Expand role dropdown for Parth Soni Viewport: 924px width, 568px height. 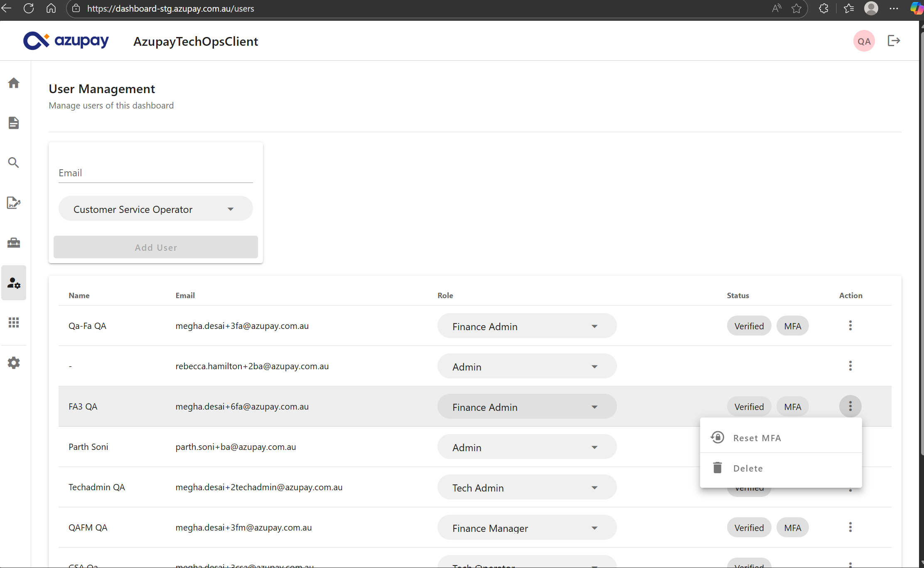[x=526, y=447]
